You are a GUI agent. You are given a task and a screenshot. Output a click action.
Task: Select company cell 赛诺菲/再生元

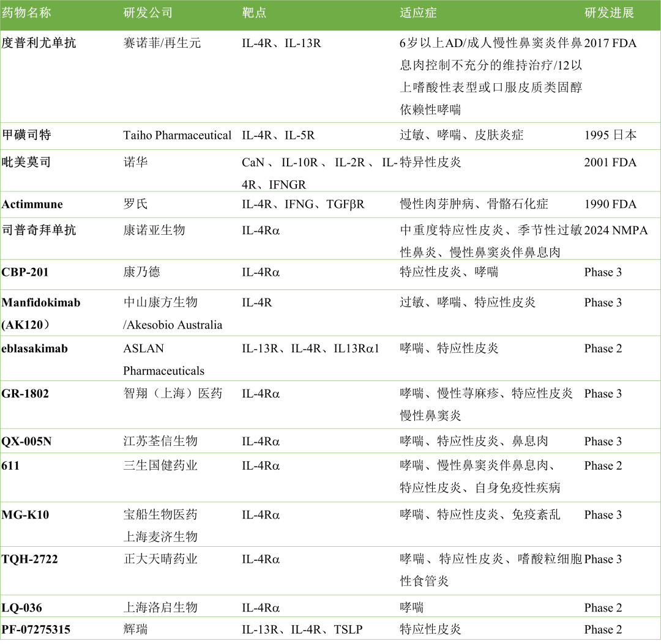[x=162, y=43]
